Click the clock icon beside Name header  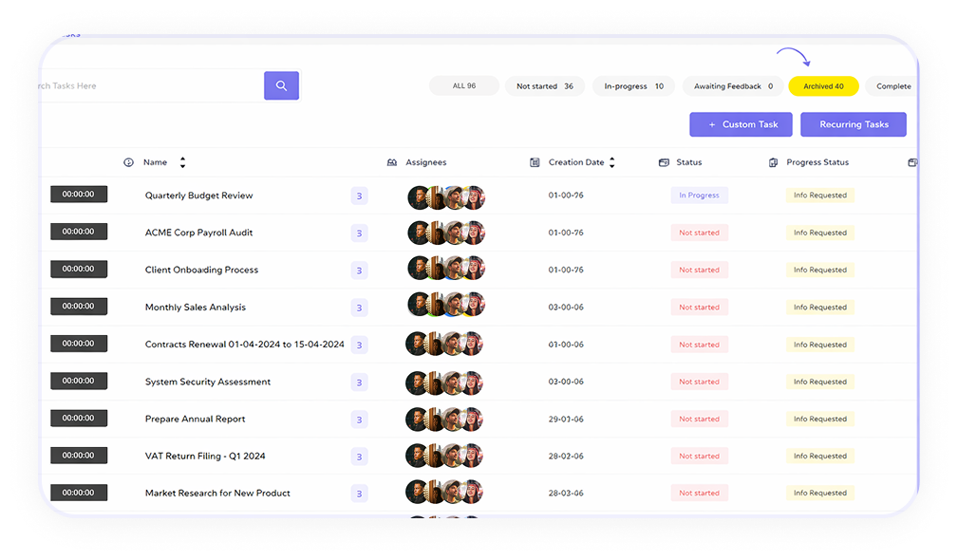pyautogui.click(x=128, y=162)
